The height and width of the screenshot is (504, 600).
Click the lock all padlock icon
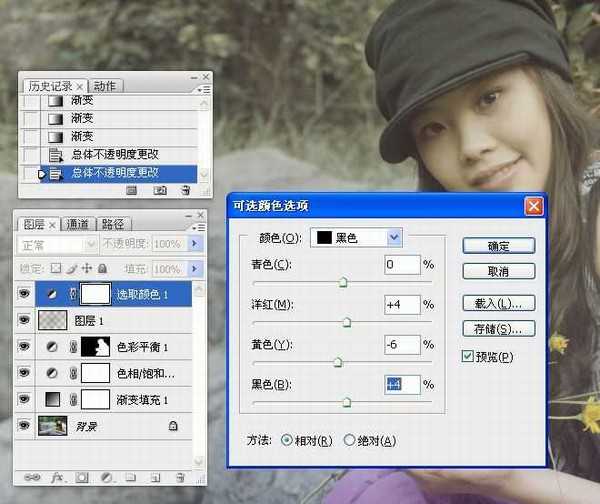(x=101, y=268)
